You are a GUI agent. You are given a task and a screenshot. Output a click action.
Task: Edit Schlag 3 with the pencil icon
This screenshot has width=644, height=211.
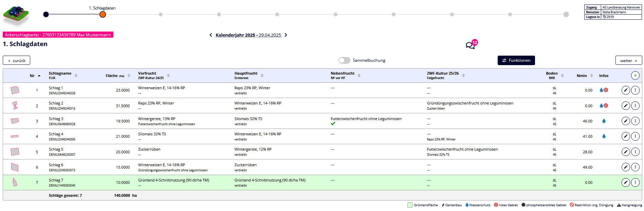click(626, 121)
